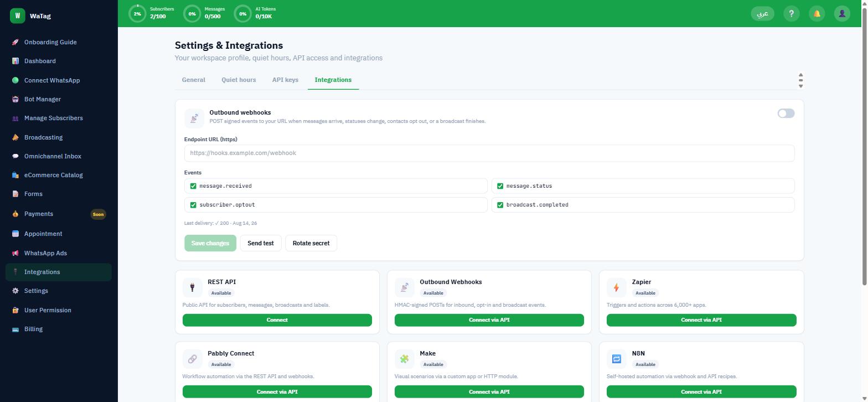
Task: Click the AI Tokens 0% usage ring
Action: (x=242, y=14)
